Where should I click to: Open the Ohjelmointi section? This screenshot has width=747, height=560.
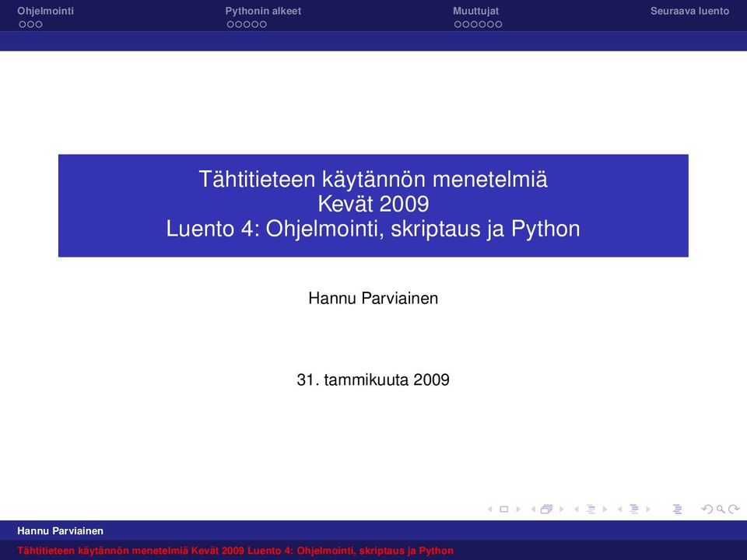click(x=46, y=11)
